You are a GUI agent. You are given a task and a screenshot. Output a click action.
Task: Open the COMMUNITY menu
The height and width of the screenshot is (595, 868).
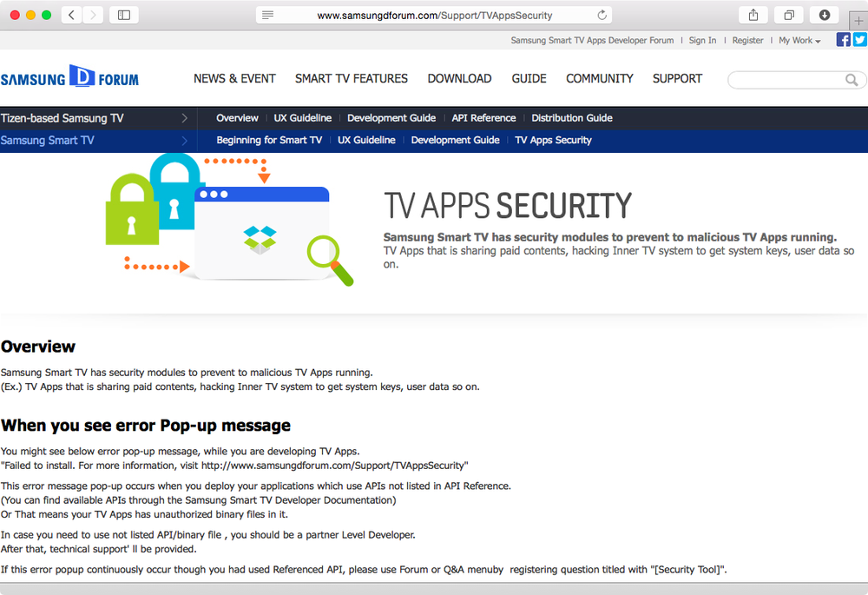(600, 79)
